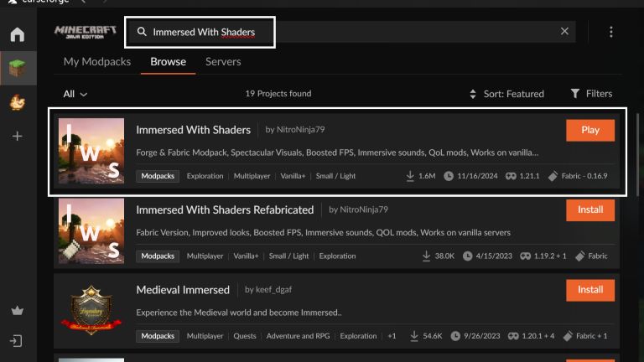Open the three-dot more options menu

[611, 32]
